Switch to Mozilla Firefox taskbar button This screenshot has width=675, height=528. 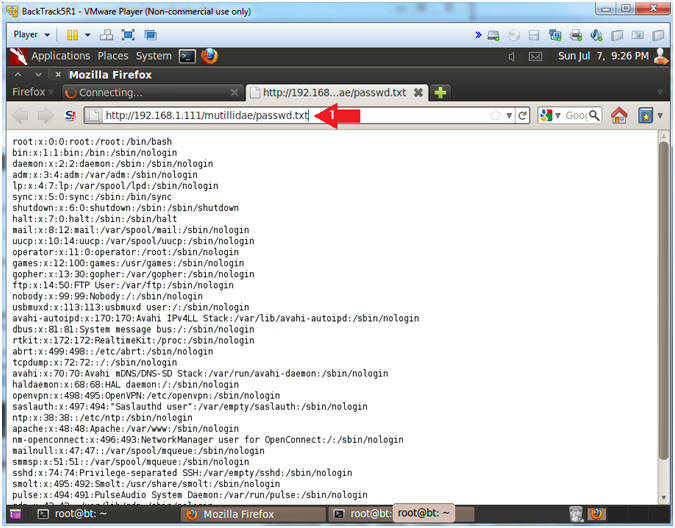(253, 514)
